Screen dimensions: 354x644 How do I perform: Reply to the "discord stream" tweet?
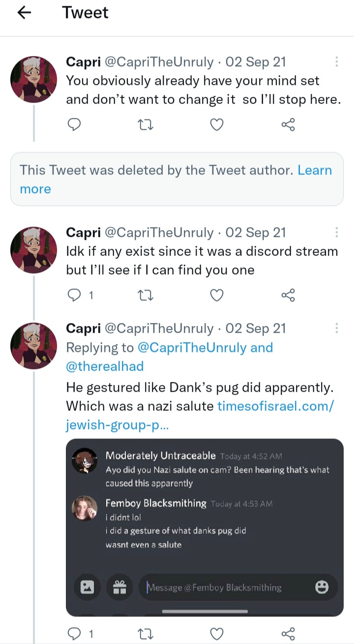[x=74, y=295]
